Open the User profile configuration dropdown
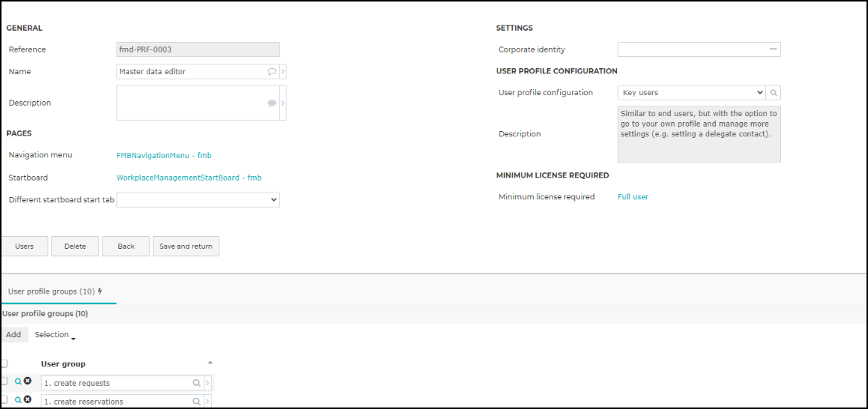 pyautogui.click(x=691, y=92)
